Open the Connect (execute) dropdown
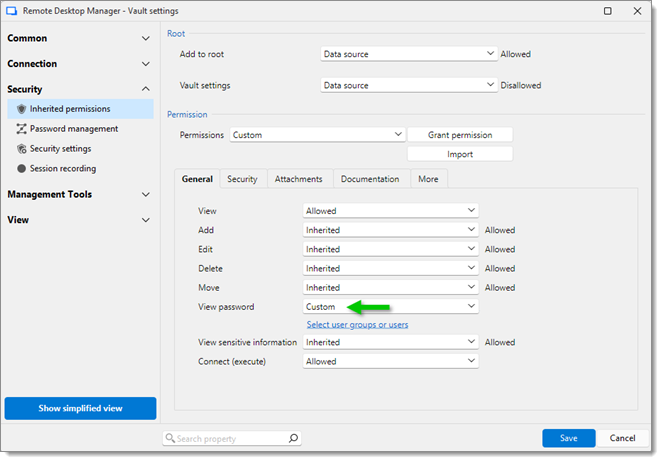Screen dimensions: 662x462 click(391, 361)
